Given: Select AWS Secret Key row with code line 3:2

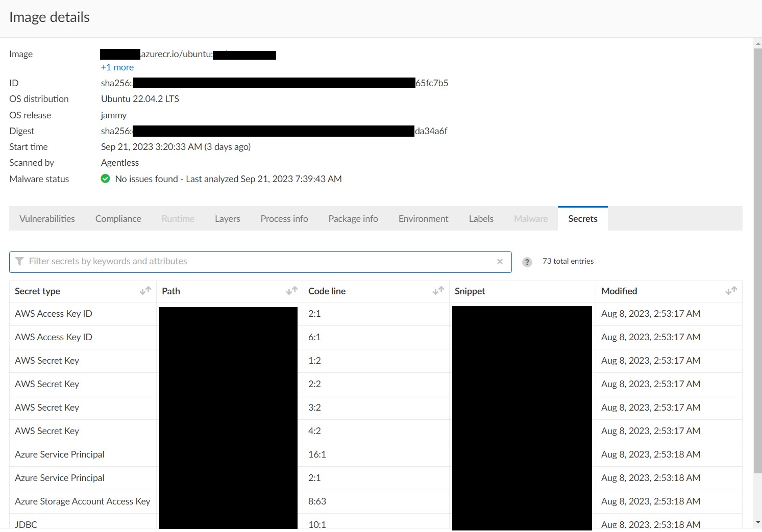Looking at the screenshot, I should coord(376,408).
